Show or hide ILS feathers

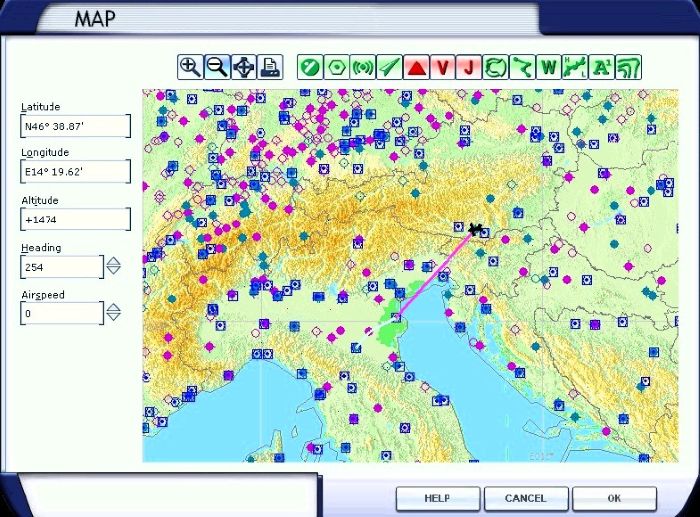[389, 67]
